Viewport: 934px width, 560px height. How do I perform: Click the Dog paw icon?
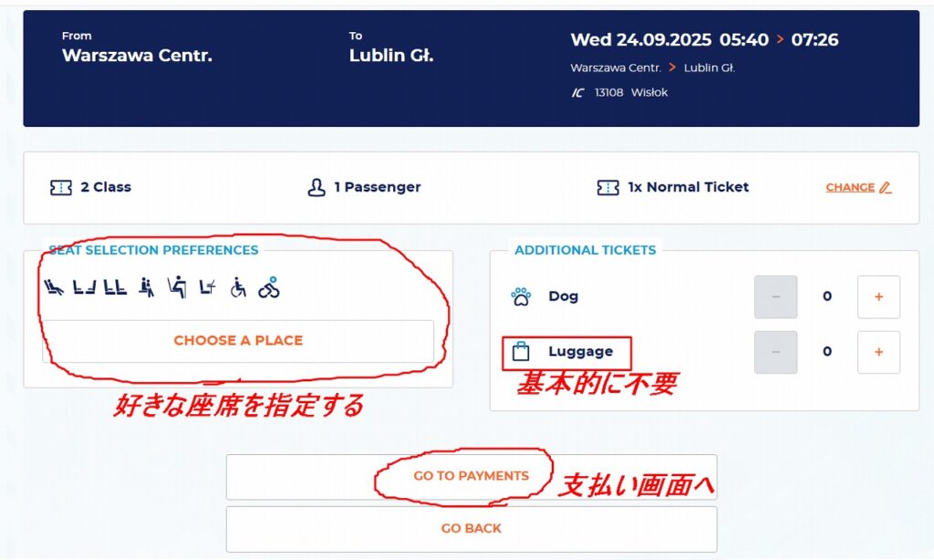[521, 296]
